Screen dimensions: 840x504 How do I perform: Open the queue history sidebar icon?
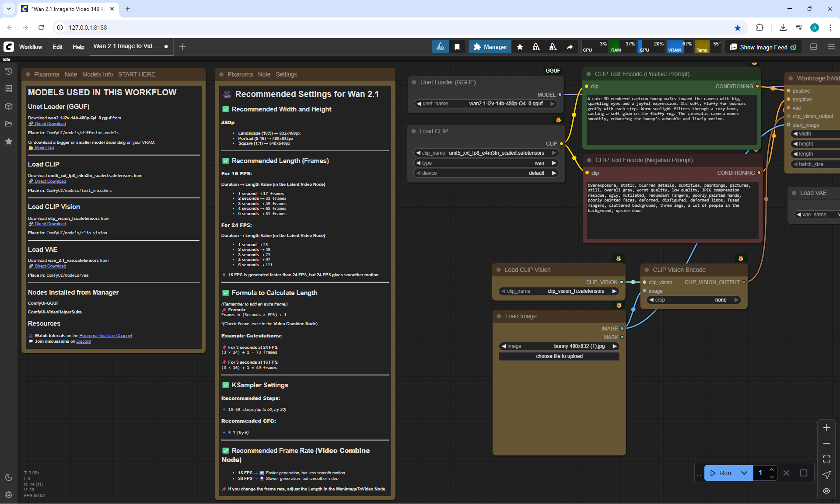click(9, 71)
